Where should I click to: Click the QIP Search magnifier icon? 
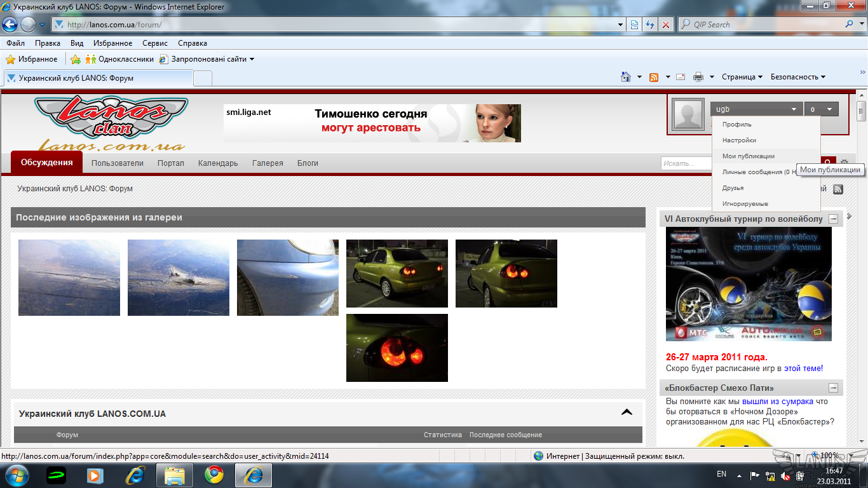[x=850, y=24]
